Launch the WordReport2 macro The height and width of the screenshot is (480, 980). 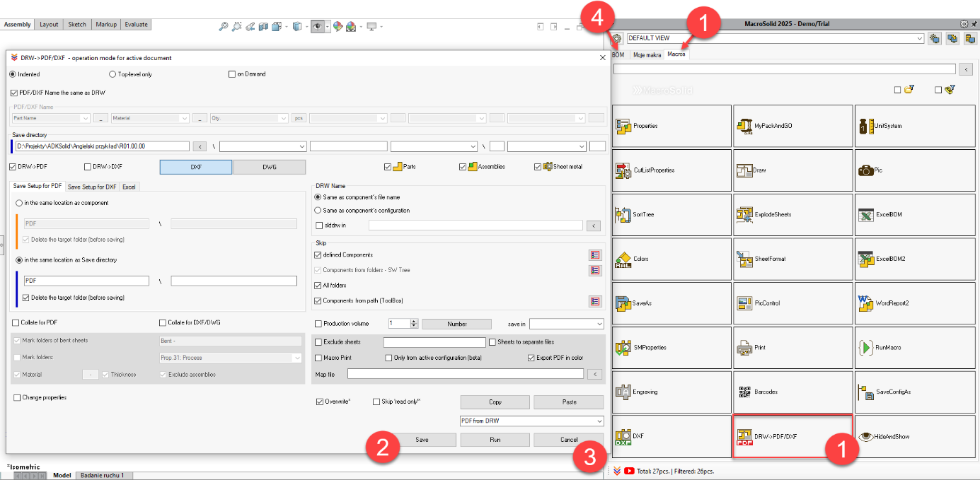pos(914,303)
